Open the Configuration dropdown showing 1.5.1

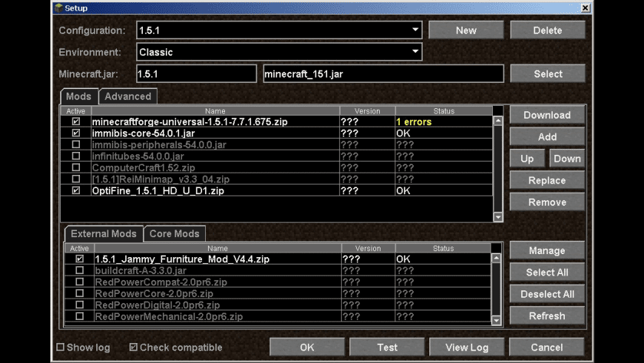279,30
